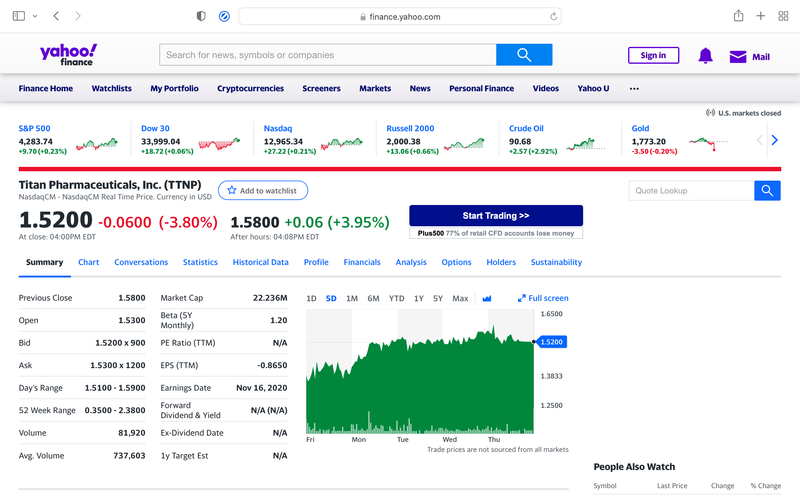Open the S&P 500 index link
Image resolution: width=800 pixels, height=500 pixels.
pos(35,129)
